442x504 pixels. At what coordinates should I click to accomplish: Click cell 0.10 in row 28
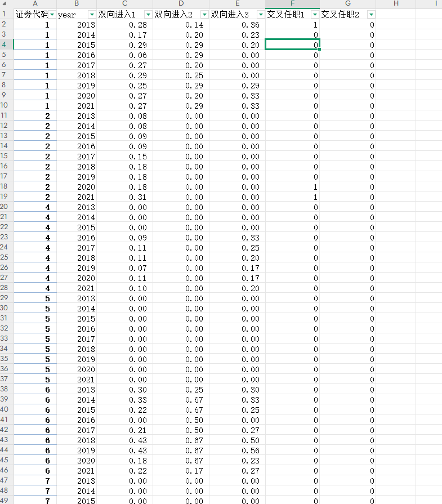125,288
